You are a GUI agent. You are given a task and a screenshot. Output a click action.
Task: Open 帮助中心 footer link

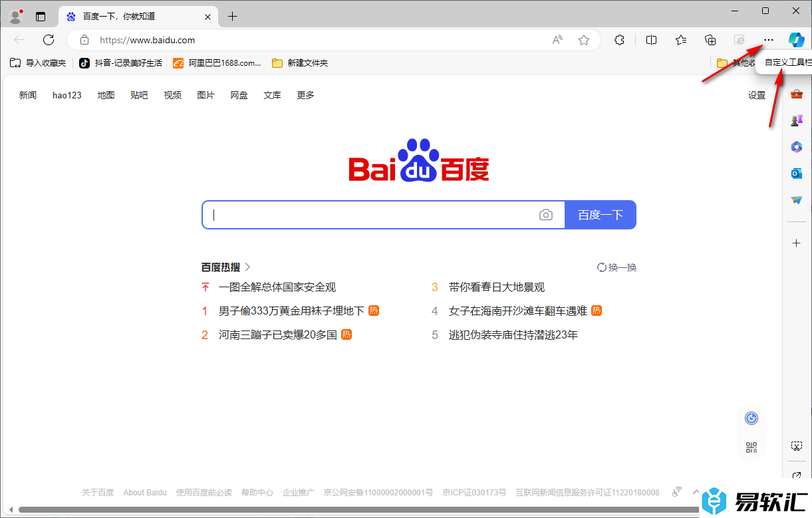[x=257, y=493]
